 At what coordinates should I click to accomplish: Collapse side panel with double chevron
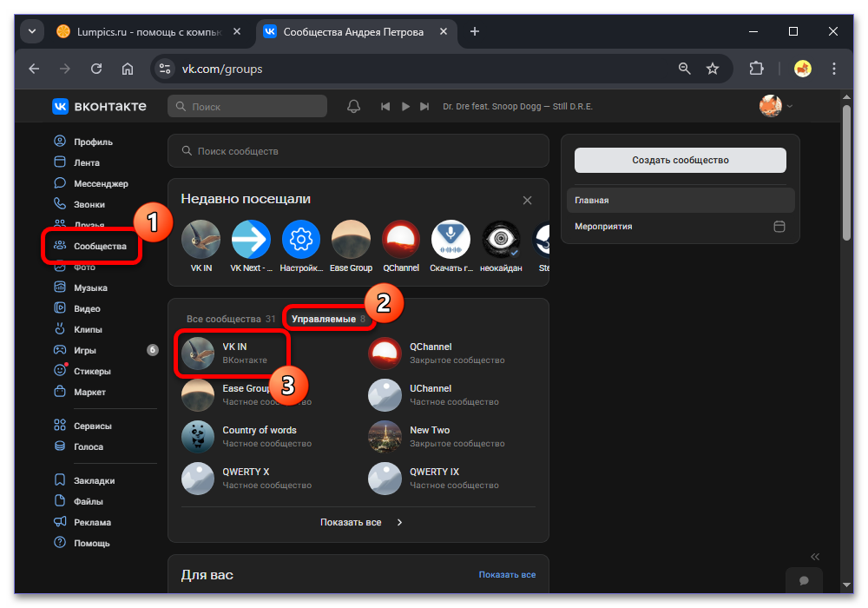click(815, 557)
